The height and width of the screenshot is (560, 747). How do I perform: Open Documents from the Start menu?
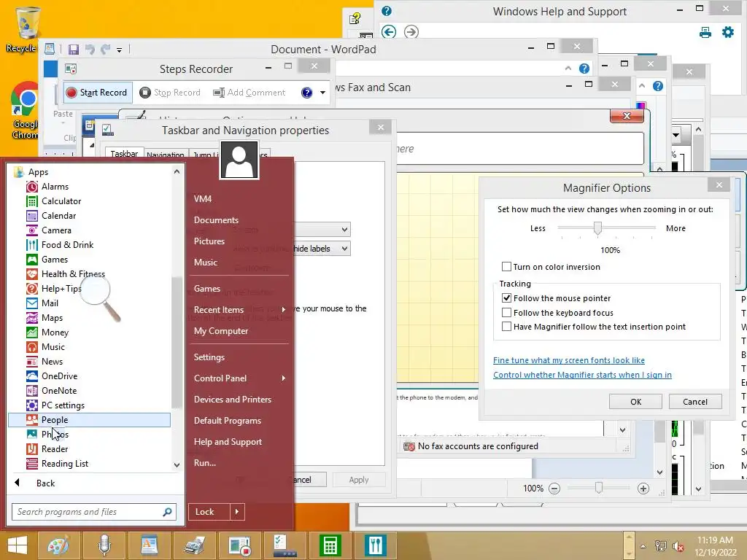click(216, 220)
